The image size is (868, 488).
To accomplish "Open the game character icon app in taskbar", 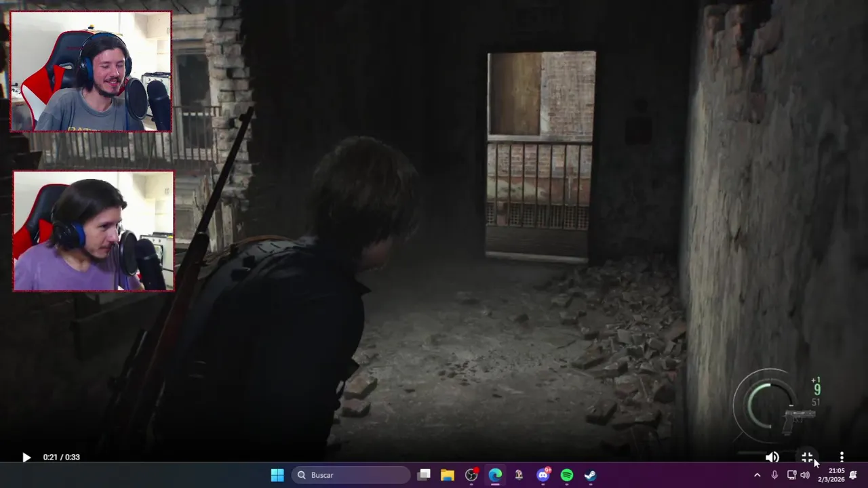I will [x=519, y=475].
